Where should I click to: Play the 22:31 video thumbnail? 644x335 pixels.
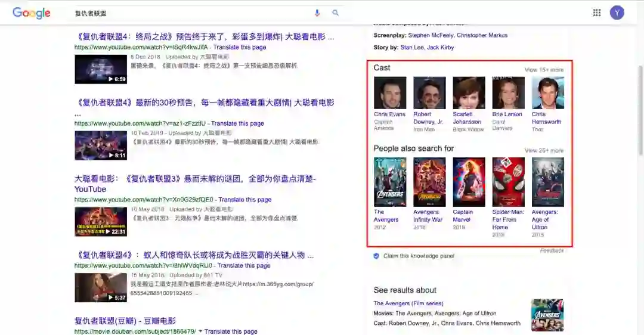101,222
